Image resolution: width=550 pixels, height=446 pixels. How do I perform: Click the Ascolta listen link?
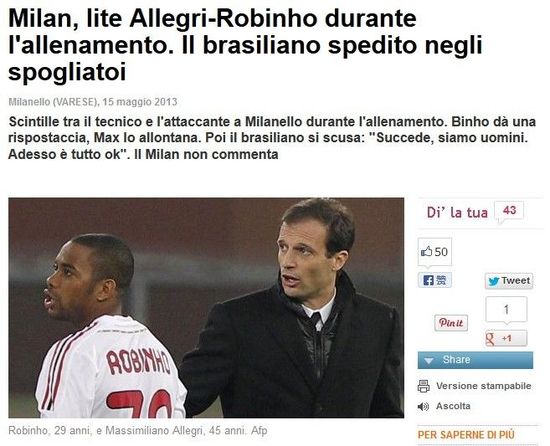(453, 406)
